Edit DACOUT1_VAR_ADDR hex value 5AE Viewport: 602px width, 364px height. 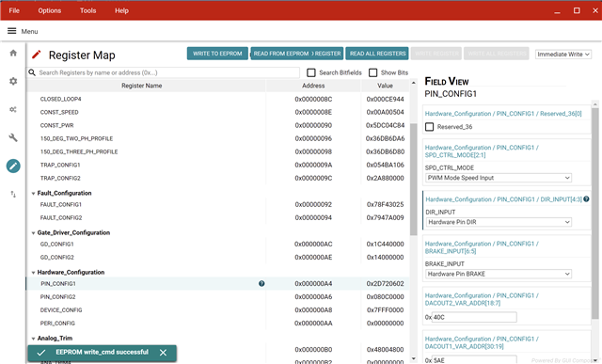click(474, 360)
